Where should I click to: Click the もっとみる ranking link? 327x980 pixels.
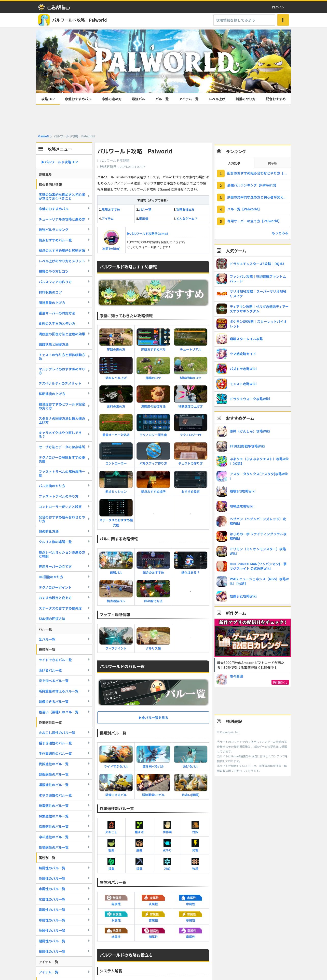tap(280, 233)
